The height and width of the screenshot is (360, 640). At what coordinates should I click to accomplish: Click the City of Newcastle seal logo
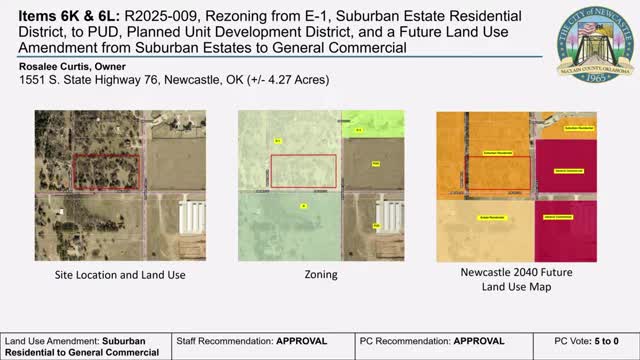pos(596,44)
